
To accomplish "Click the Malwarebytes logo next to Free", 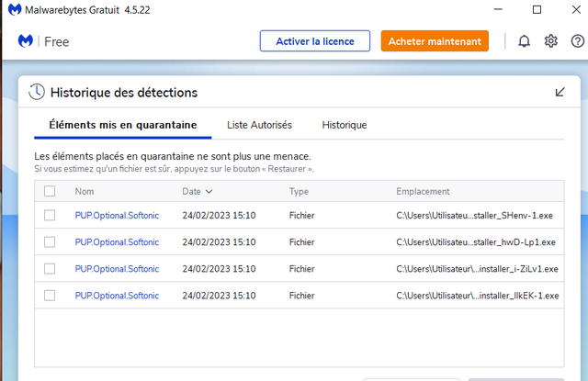I will coord(26,40).
